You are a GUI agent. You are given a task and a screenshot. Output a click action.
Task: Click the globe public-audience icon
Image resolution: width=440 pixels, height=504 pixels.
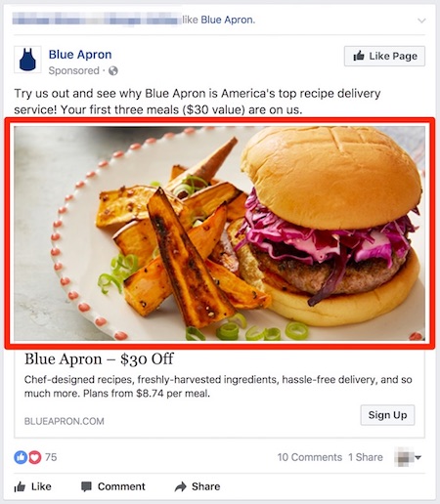point(113,70)
